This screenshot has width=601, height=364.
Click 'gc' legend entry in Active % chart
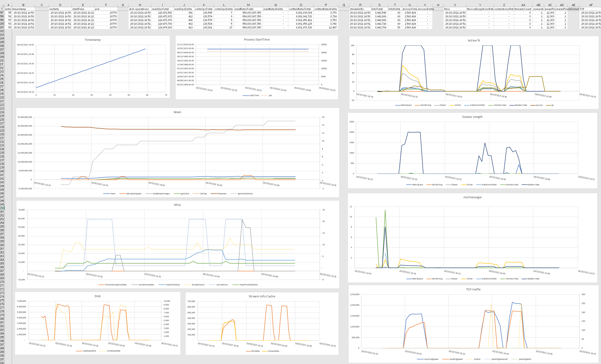[550, 105]
